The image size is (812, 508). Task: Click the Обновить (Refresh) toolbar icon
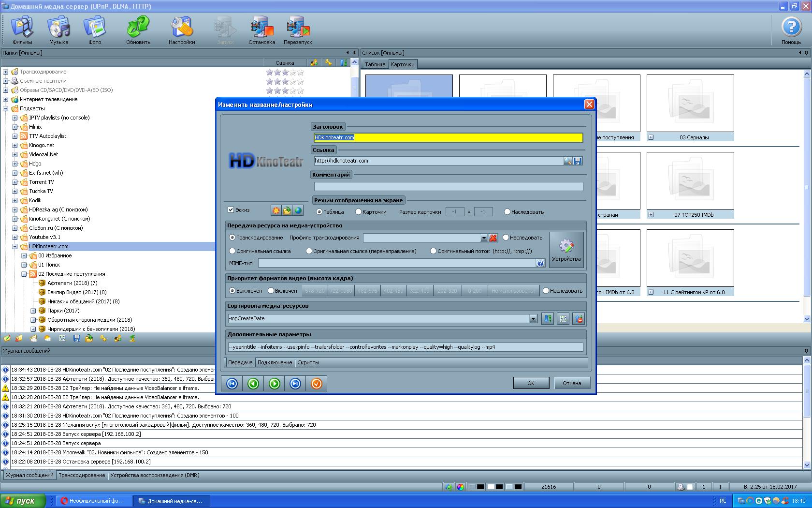138,29
